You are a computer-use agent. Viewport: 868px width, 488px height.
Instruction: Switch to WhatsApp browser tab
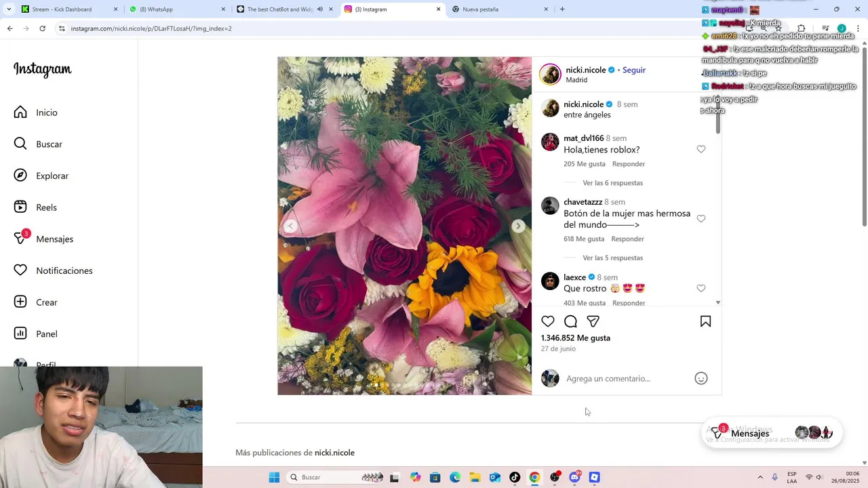tap(178, 9)
